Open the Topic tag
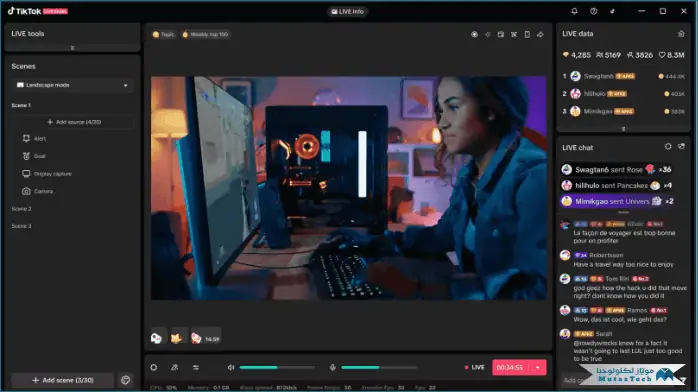698x392 pixels. pyautogui.click(x=163, y=34)
